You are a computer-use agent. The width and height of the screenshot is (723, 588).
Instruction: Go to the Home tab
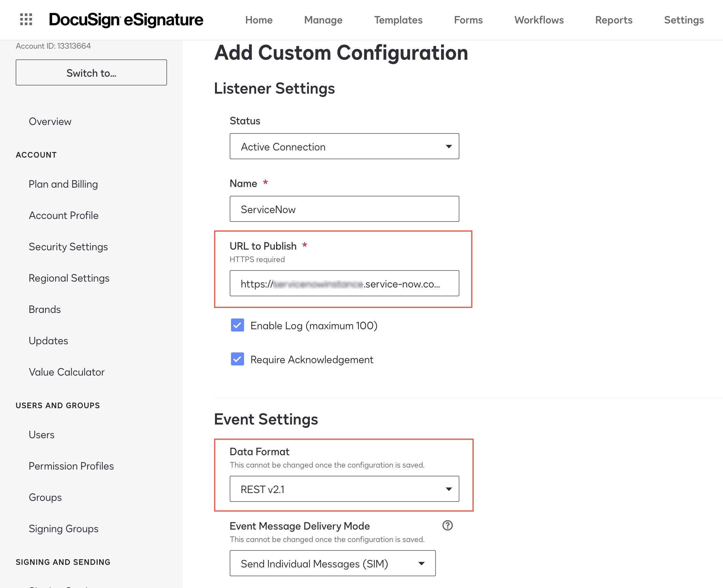click(x=259, y=20)
